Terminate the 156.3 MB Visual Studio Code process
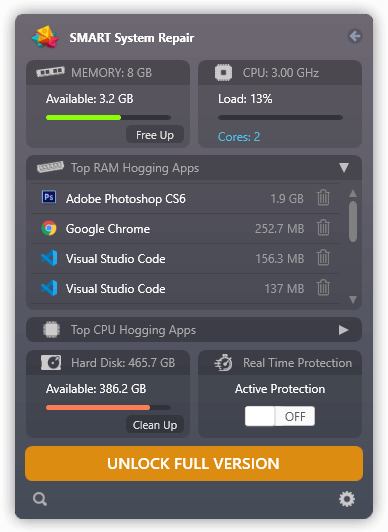Image resolution: width=388 pixels, height=532 pixels. (323, 258)
